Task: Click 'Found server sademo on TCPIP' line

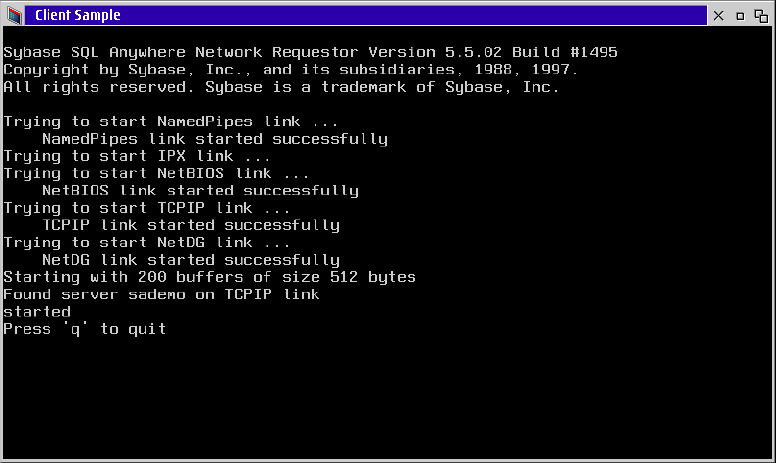Action: pos(161,294)
